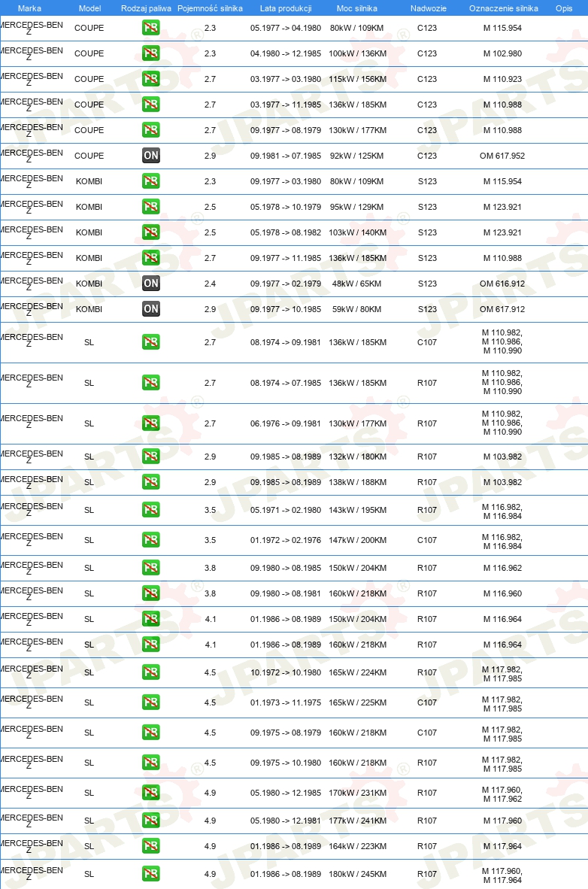This screenshot has height=889, width=588.
Task: Click petrol icon in 180kW / 245KM row
Action: click(151, 874)
